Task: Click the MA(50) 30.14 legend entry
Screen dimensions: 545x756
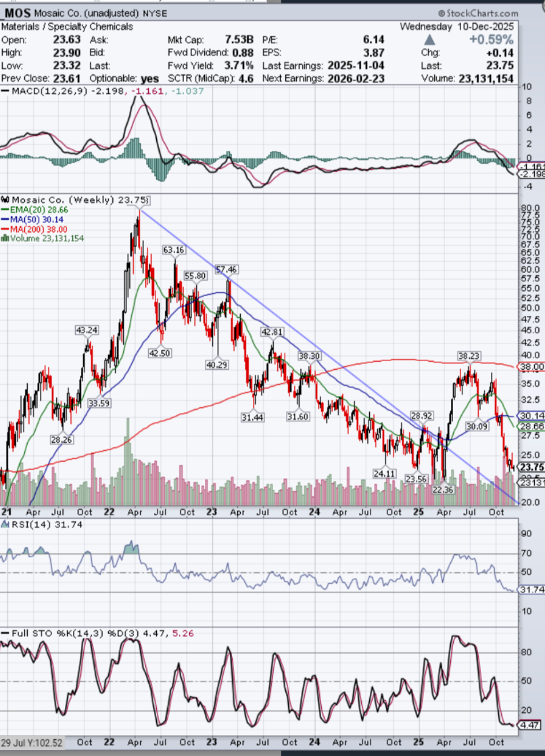Action: tap(36, 219)
